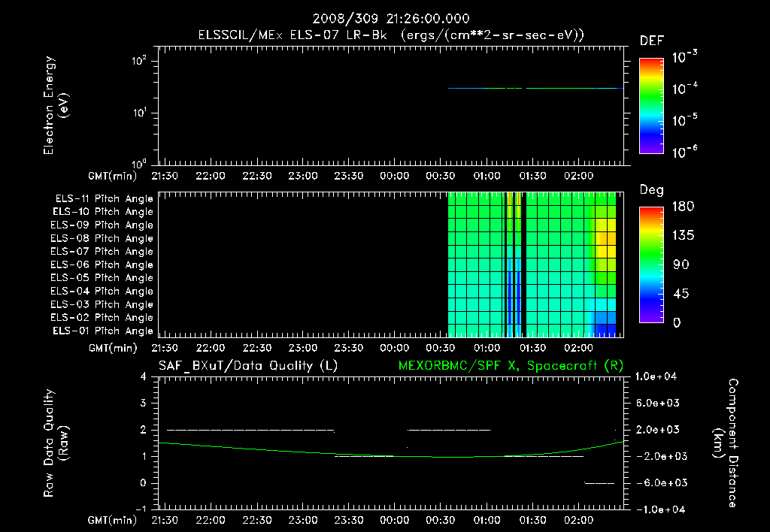The height and width of the screenshot is (532, 770).
Task: Select the ELS-07 Pitch Angle row label
Action: tap(102, 251)
